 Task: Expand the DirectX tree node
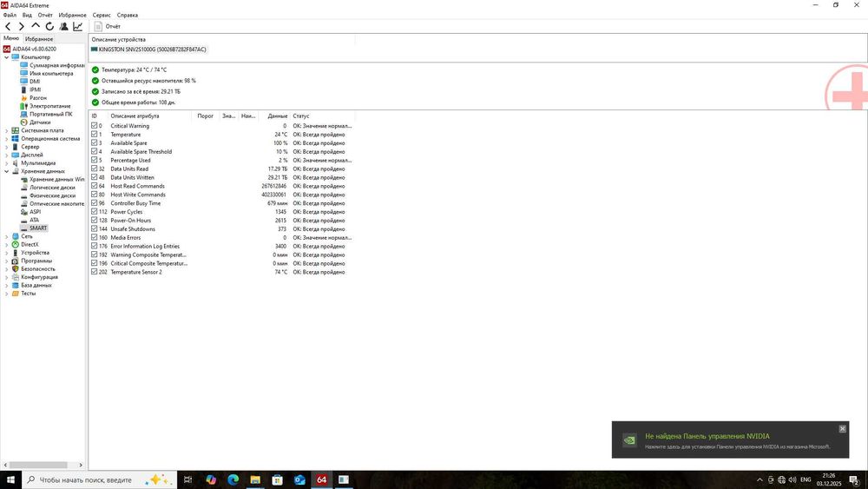(x=7, y=244)
